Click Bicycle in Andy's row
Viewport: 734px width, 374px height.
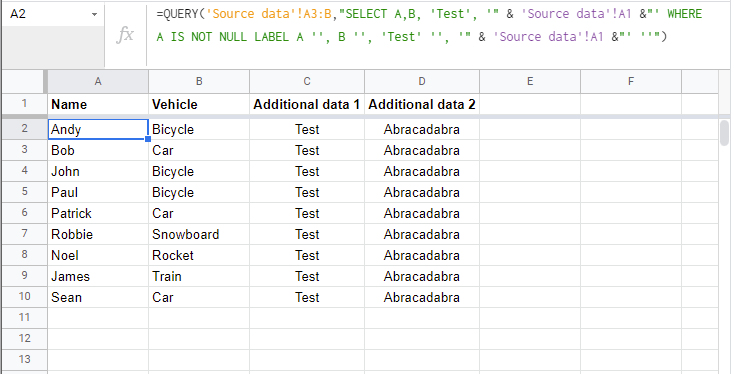199,129
